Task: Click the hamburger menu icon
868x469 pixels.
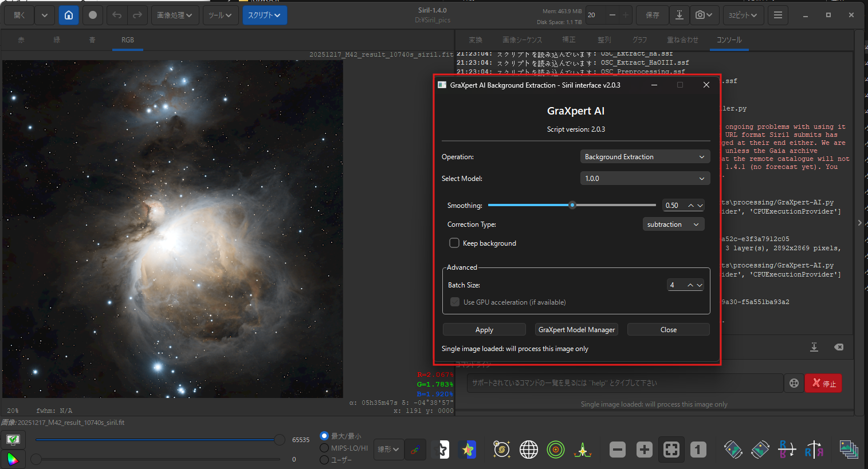Action: point(777,15)
